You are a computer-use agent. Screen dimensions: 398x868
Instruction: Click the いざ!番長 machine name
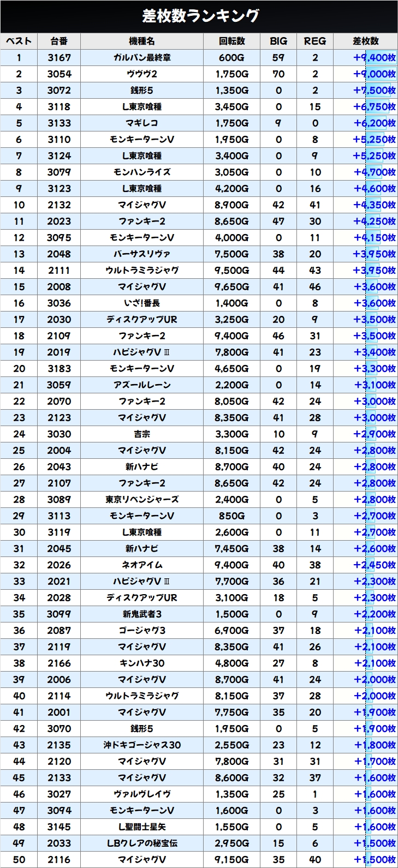(142, 303)
